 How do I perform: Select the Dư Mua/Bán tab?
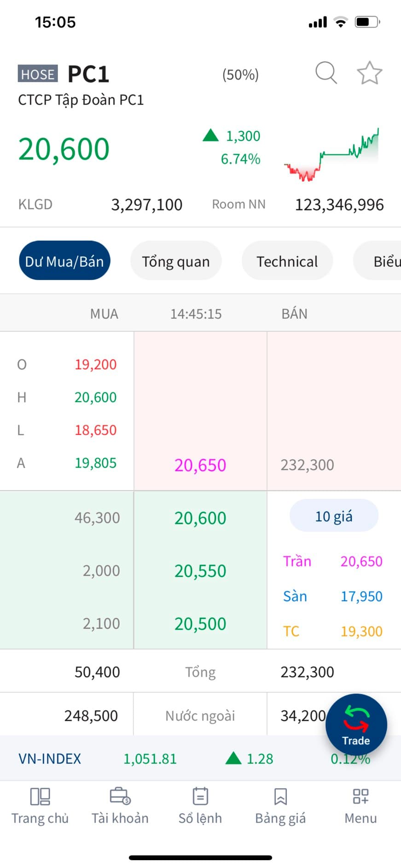64,261
